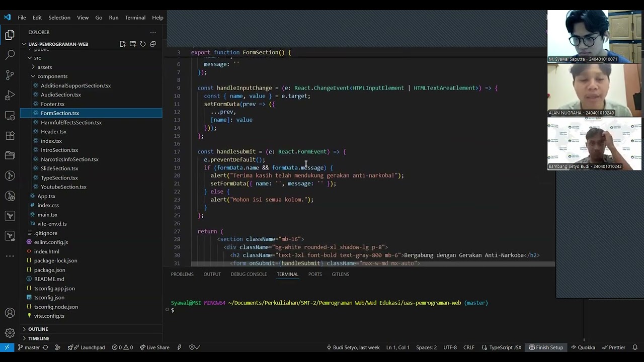Click the lightning bolt status bar icon
Screen dimensions: 644x362
point(179,347)
